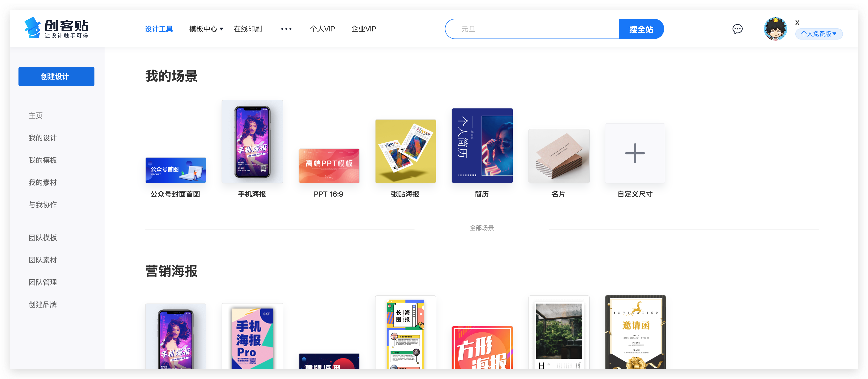Open the 在线印刷 menu item

(248, 29)
